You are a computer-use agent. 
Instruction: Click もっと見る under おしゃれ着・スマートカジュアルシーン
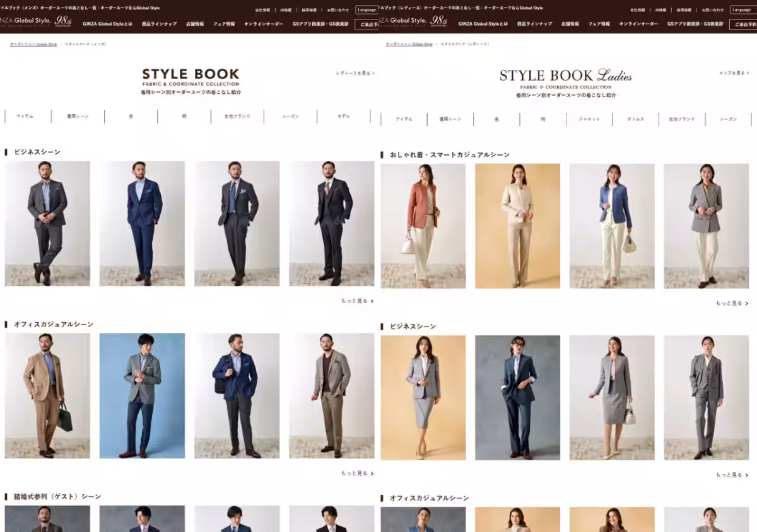[732, 303]
